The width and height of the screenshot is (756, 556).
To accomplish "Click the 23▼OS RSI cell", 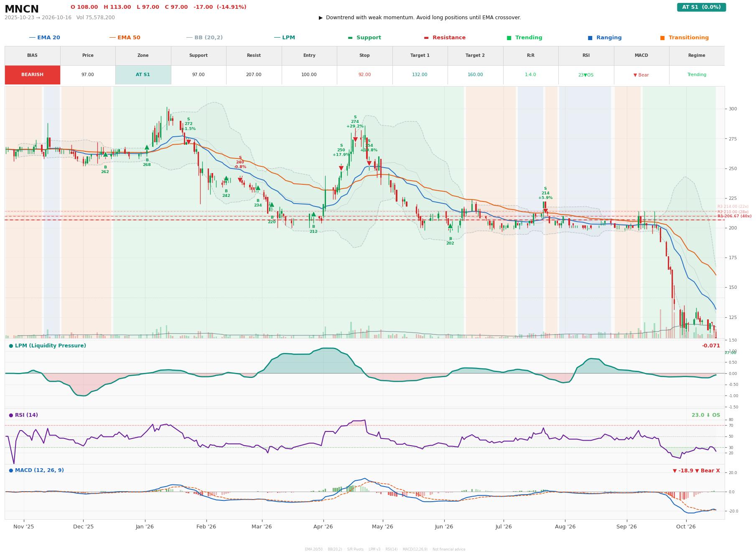I will 586,75.
